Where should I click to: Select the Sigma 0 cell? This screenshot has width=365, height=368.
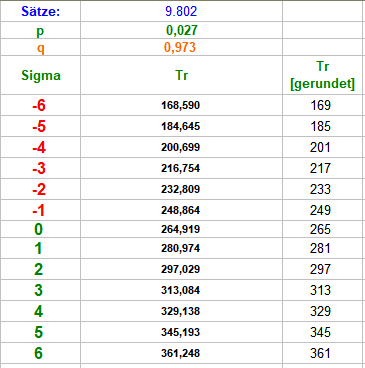point(40,229)
